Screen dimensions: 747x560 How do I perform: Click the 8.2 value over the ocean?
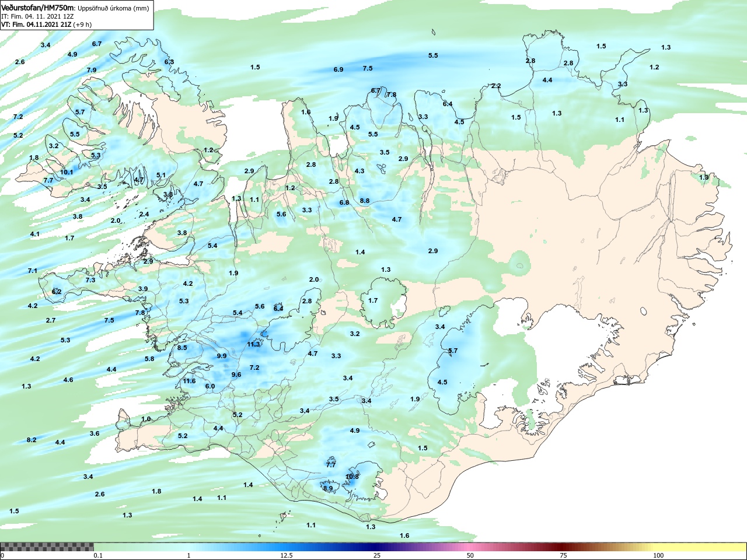32,440
